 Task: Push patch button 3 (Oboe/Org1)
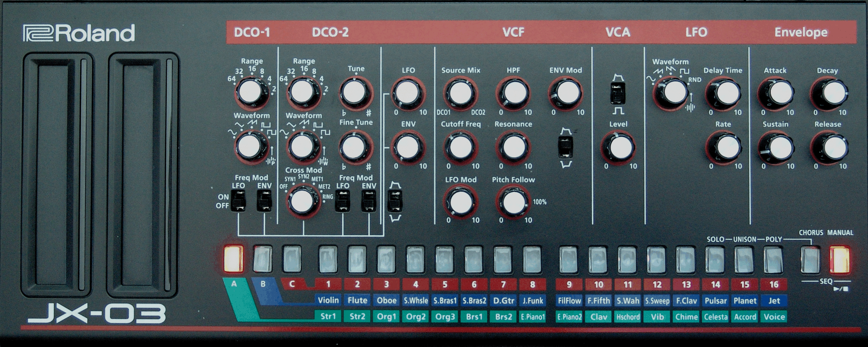tap(386, 259)
